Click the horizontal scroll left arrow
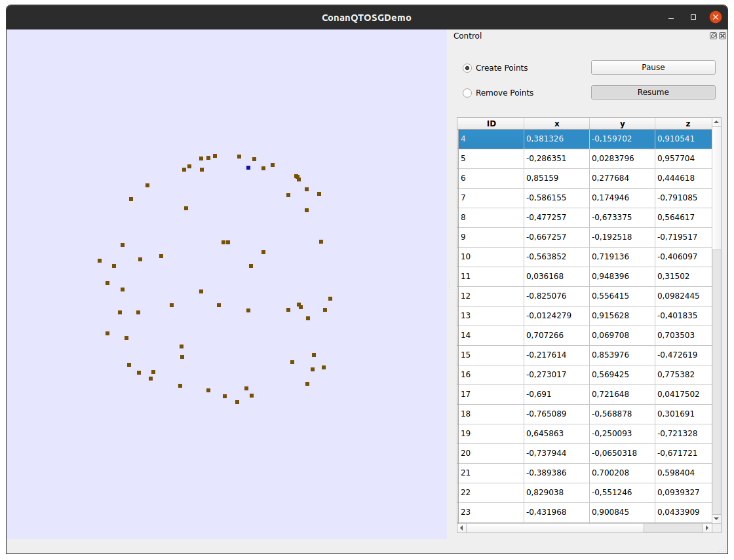 pyautogui.click(x=461, y=528)
